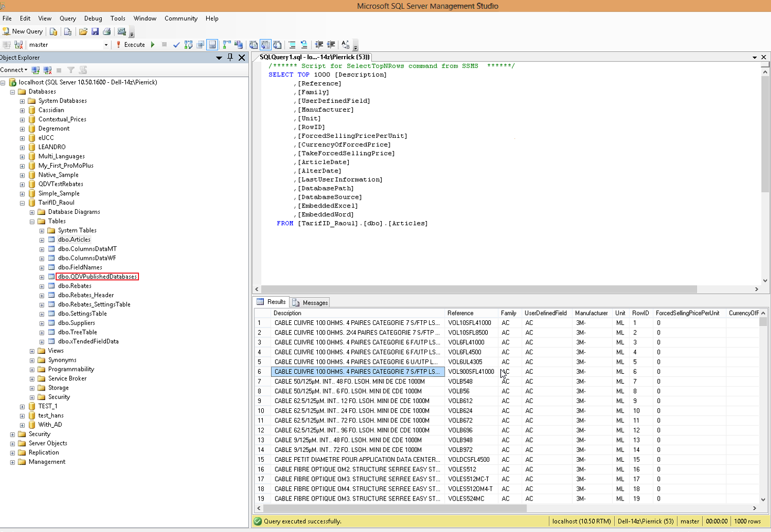
Task: Click the Reference column header
Action: (471, 313)
